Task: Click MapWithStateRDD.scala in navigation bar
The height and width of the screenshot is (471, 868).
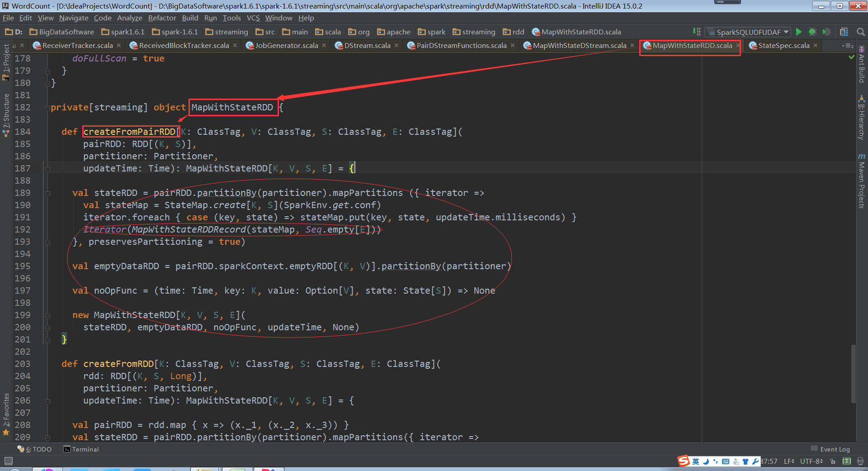Action: click(576, 32)
